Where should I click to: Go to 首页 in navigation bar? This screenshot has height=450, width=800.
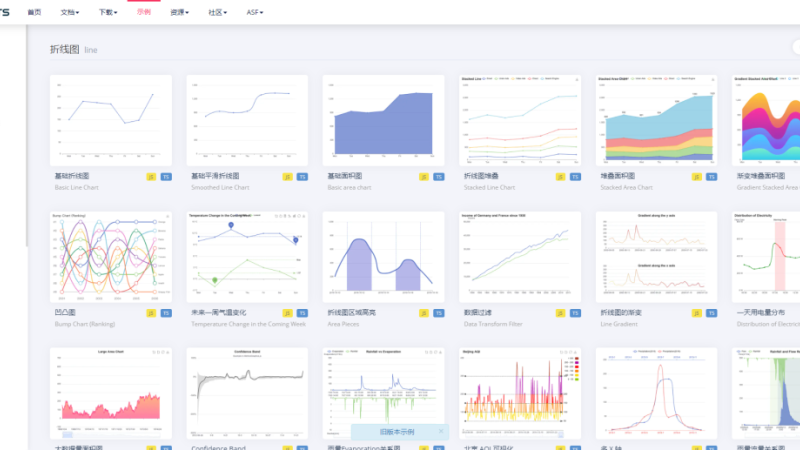(x=35, y=12)
